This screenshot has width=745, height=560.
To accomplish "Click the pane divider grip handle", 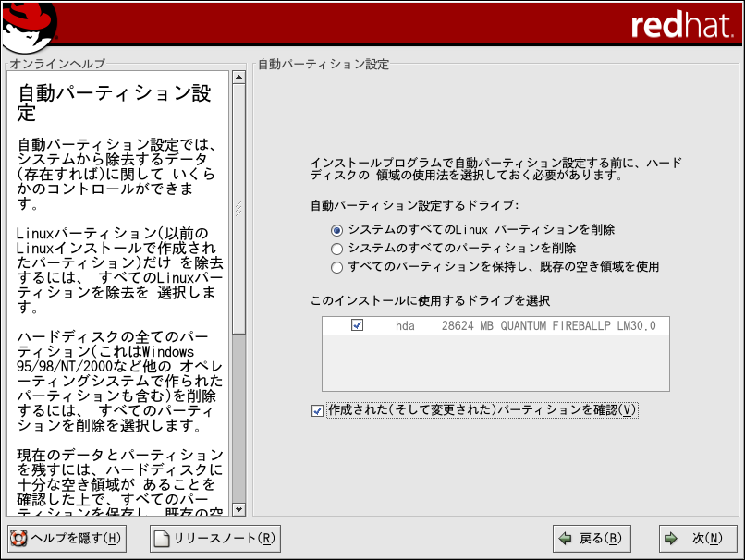I will 238,210.
